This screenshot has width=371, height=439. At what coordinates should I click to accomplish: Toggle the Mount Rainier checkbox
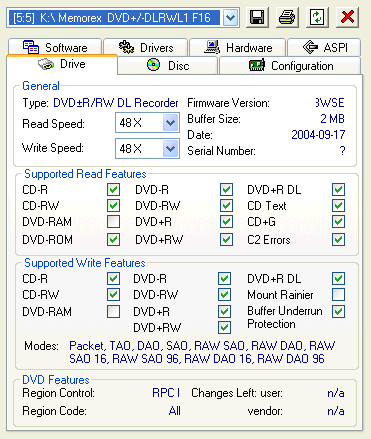tap(338, 294)
